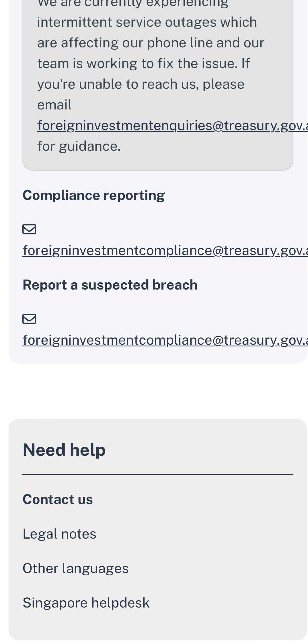Select Other languages in Need help
Screen dimensions: 308x644
[x=76, y=568]
